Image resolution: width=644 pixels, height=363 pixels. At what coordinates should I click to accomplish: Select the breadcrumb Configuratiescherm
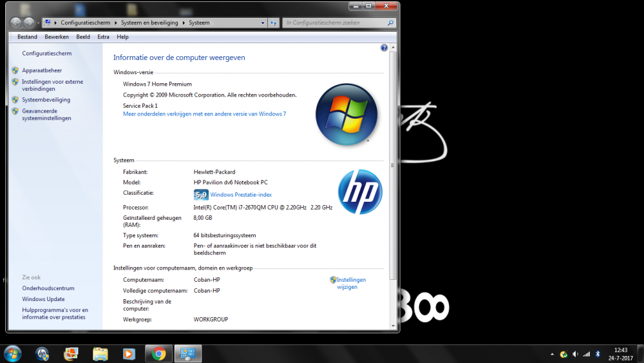coord(86,23)
